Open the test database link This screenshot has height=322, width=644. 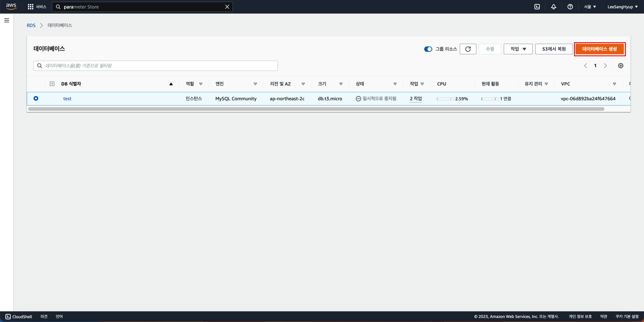point(67,99)
